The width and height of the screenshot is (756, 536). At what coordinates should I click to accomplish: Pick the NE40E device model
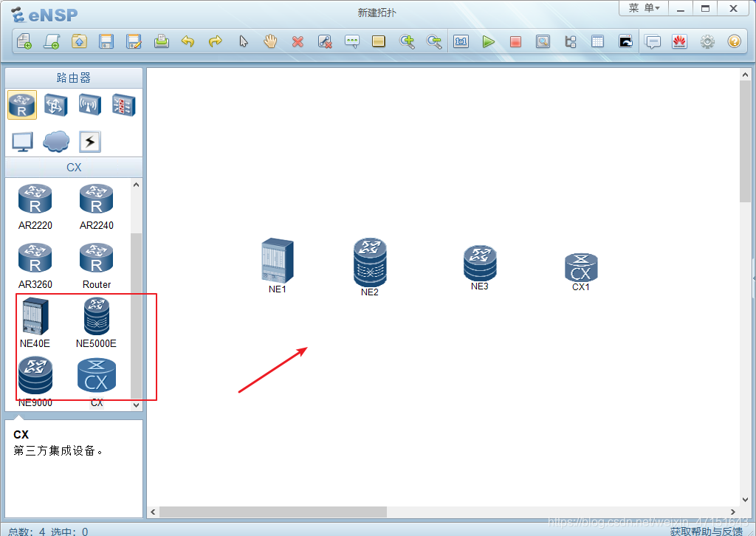click(x=35, y=323)
